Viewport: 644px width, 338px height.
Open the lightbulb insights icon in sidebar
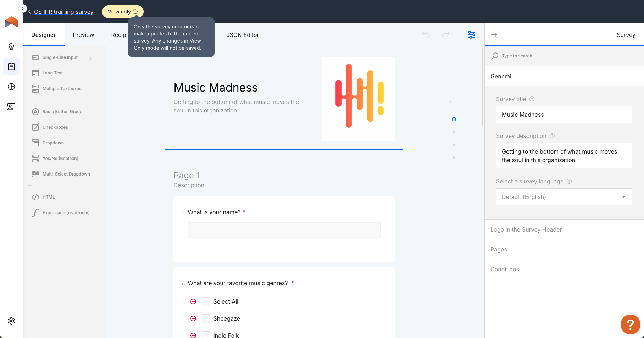coord(11,47)
